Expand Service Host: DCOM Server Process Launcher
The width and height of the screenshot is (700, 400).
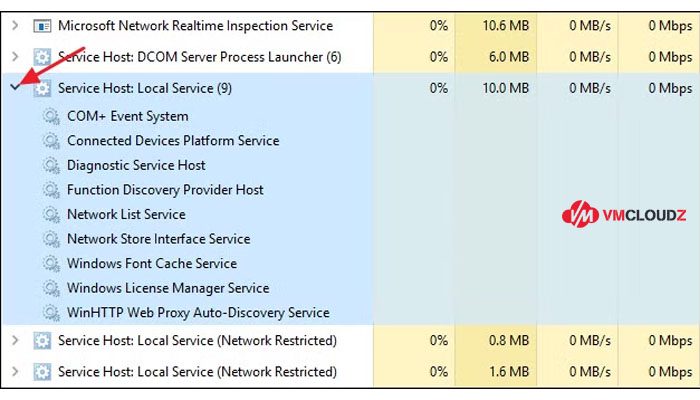pos(15,57)
